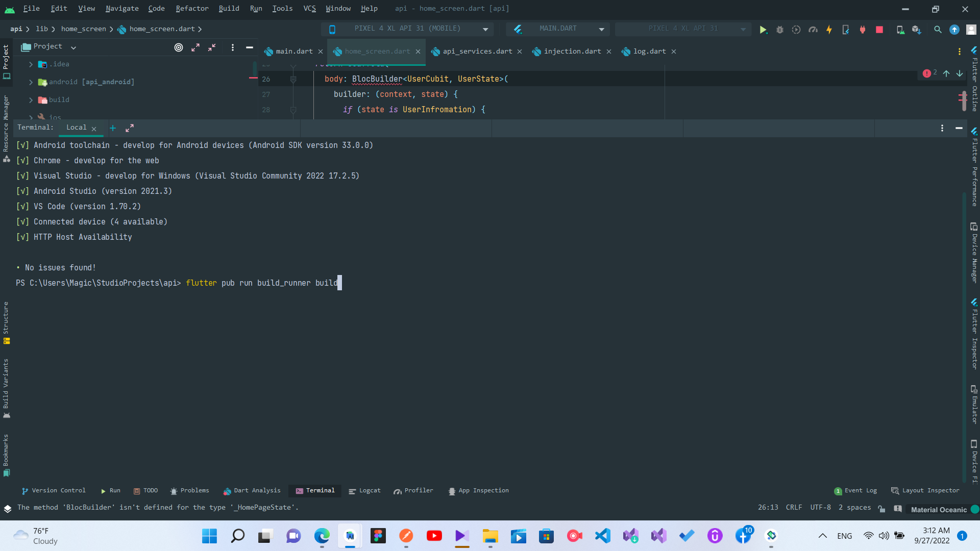Click the Flutter Hot Reload lightning icon

[x=829, y=30]
